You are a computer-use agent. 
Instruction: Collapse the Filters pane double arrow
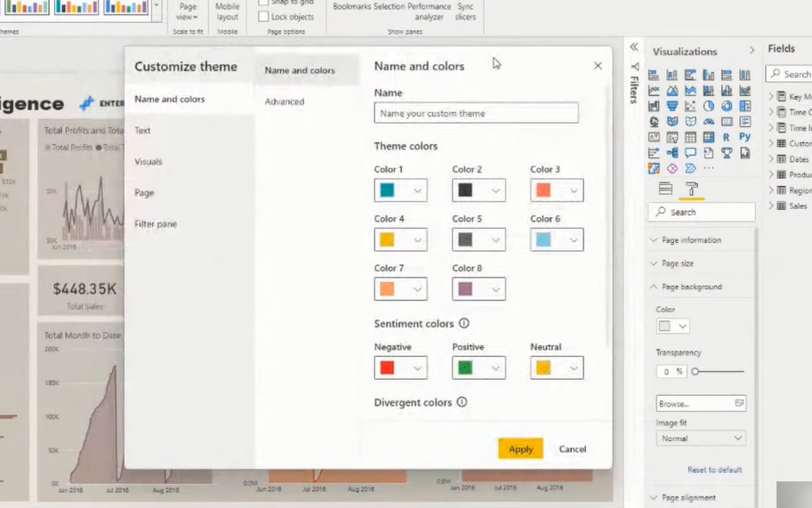click(634, 47)
